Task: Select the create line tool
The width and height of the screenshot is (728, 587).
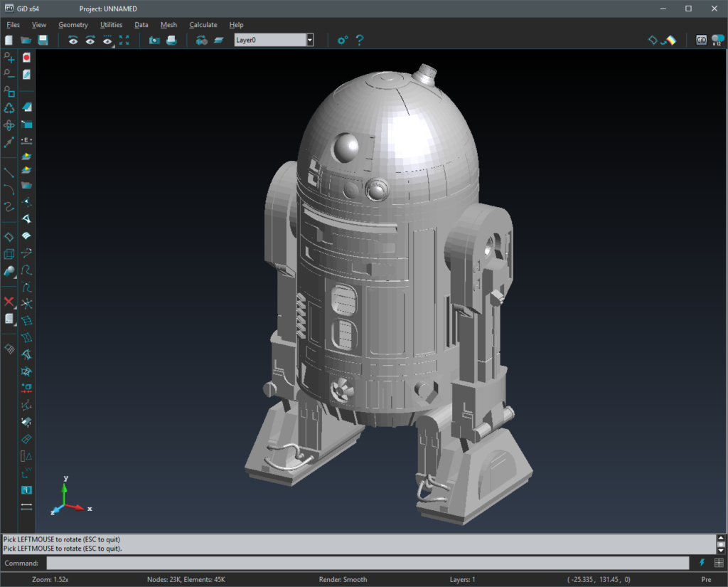Action: click(9, 172)
